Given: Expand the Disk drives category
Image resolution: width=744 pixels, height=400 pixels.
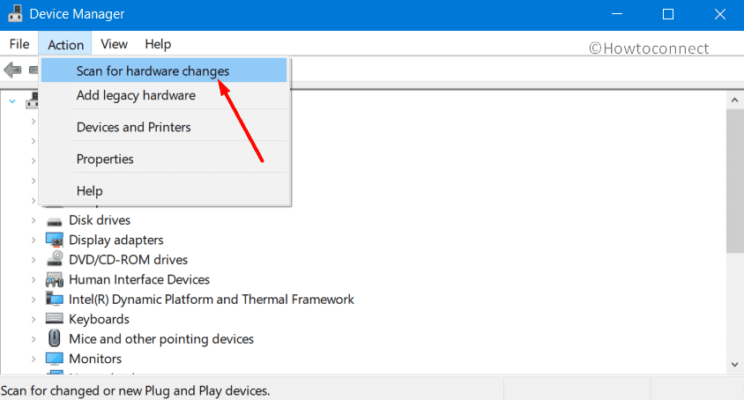Looking at the screenshot, I should 33,220.
